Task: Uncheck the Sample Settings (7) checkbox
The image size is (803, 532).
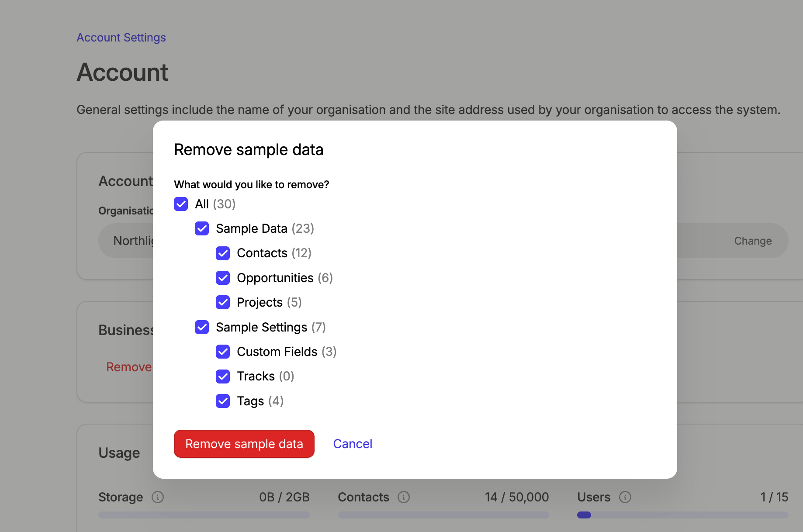Action: coord(202,327)
